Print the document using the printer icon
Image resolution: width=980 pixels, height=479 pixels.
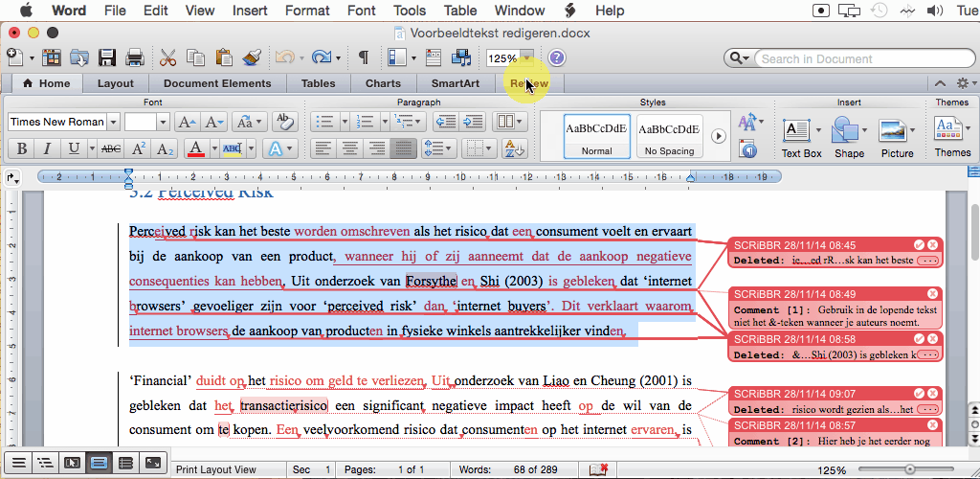coord(135,58)
